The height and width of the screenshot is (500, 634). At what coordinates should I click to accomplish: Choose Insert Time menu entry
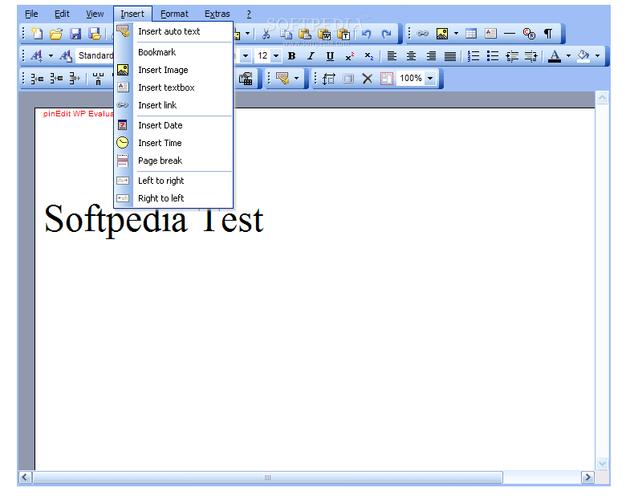[173, 143]
